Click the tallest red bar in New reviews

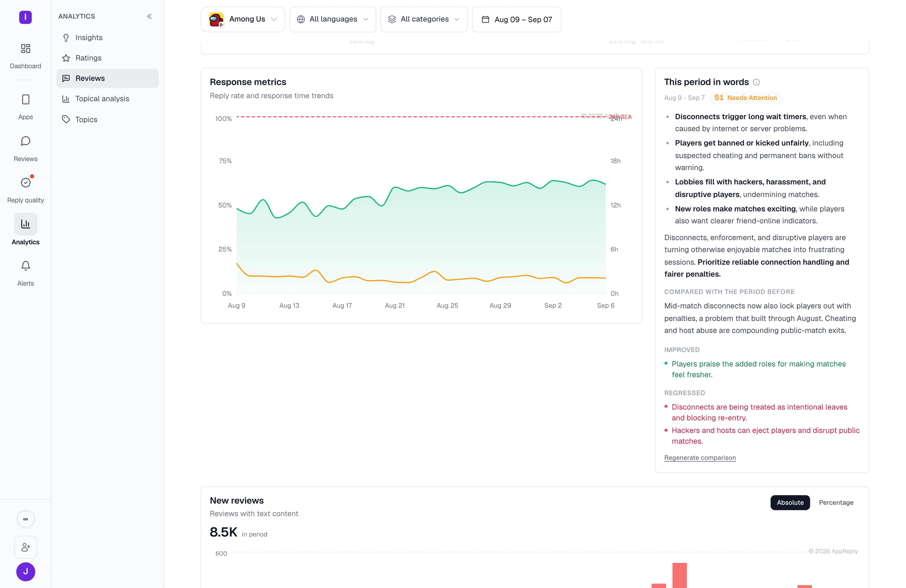click(679, 575)
